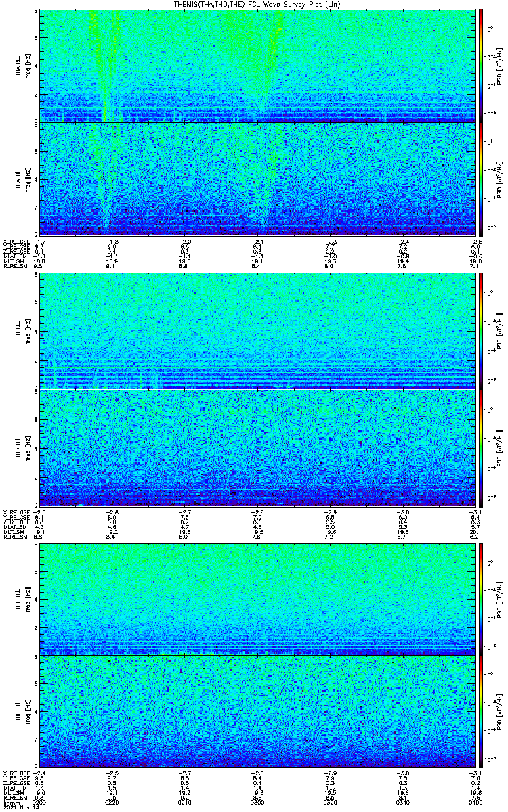Screen dimensions: 508x812
Task: Click the '0320' time tick label
Action: (329, 802)
